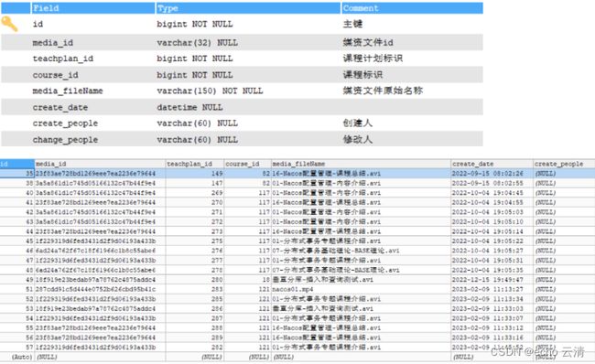This screenshot has width=595, height=364.
Task: Click the media_fileName data grid column header
Action: [x=361, y=164]
